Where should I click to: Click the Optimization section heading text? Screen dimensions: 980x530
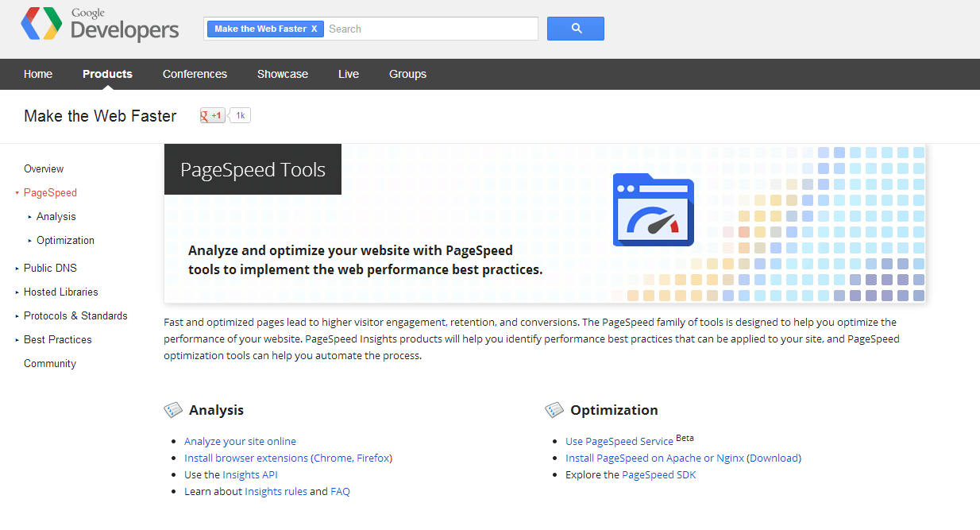click(x=614, y=410)
